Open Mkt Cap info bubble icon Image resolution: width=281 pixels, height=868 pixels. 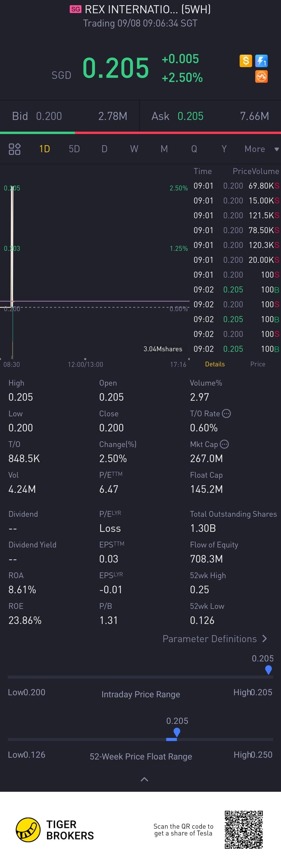224,444
